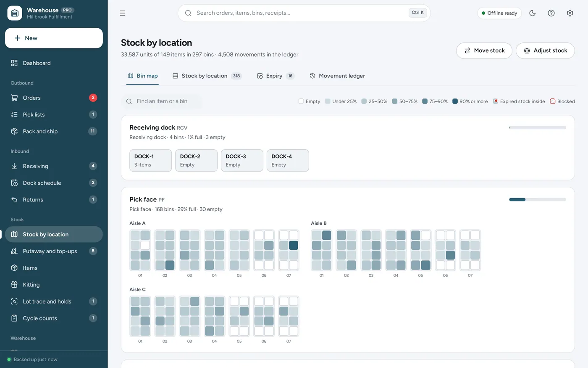Click the Receiving dock fill progress bar
Viewport: 588px width, 368px height.
[x=538, y=127]
